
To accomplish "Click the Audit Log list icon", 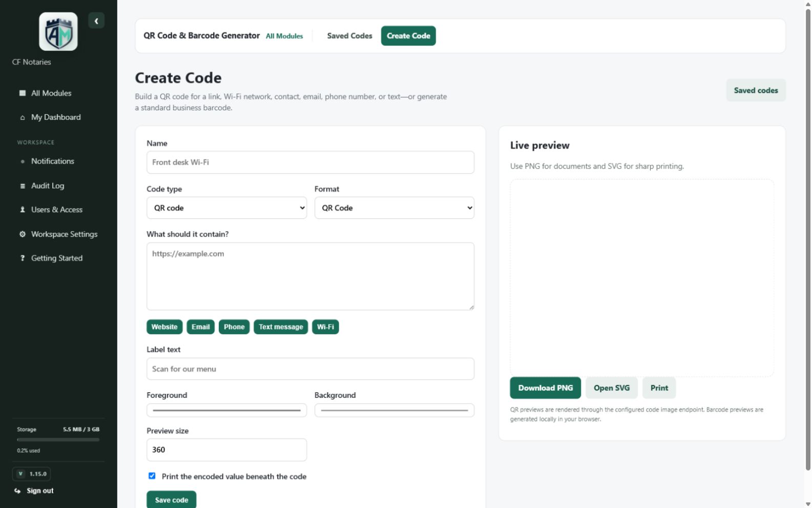I will [x=23, y=186].
